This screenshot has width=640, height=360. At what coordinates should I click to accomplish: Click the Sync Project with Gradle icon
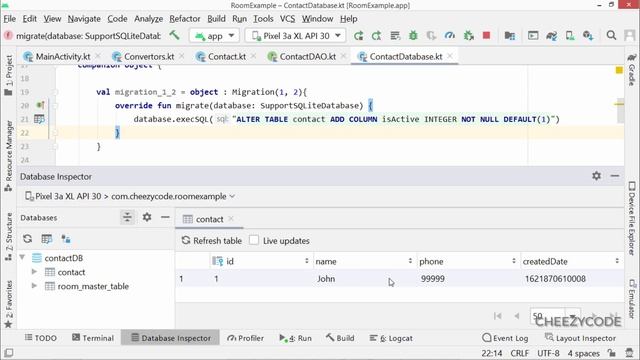(551, 36)
